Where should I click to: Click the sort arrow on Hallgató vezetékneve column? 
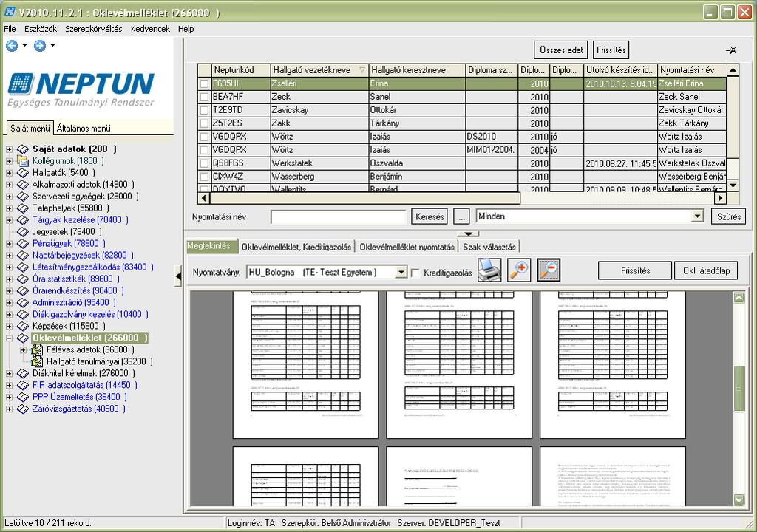(x=362, y=70)
